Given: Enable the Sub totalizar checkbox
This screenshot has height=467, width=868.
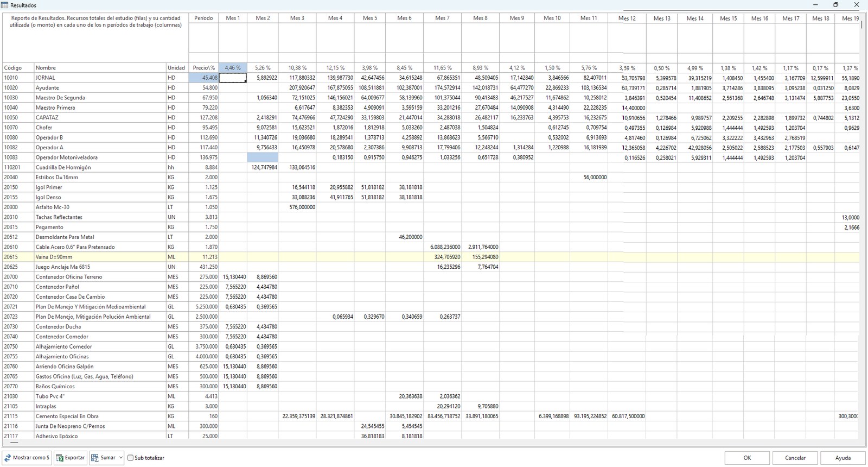Looking at the screenshot, I should tap(130, 458).
